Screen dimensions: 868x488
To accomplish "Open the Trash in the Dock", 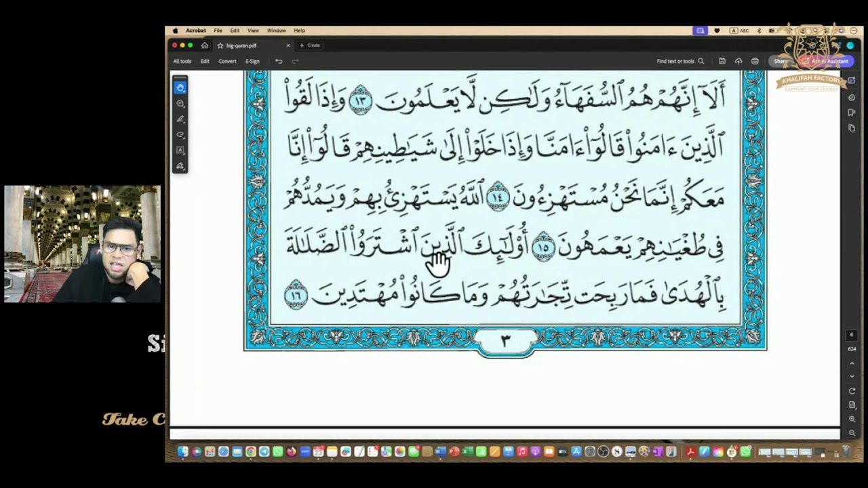I will 846,451.
